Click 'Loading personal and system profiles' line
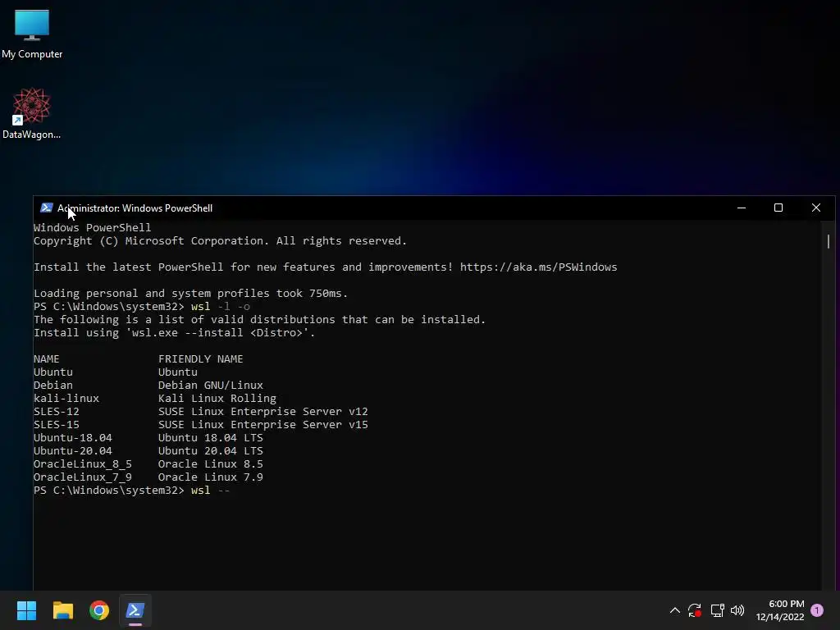 click(190, 293)
